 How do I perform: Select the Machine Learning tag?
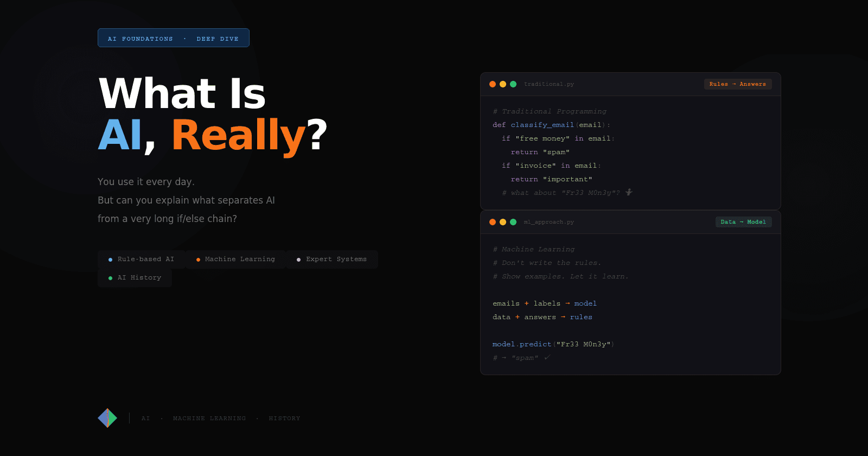(235, 259)
